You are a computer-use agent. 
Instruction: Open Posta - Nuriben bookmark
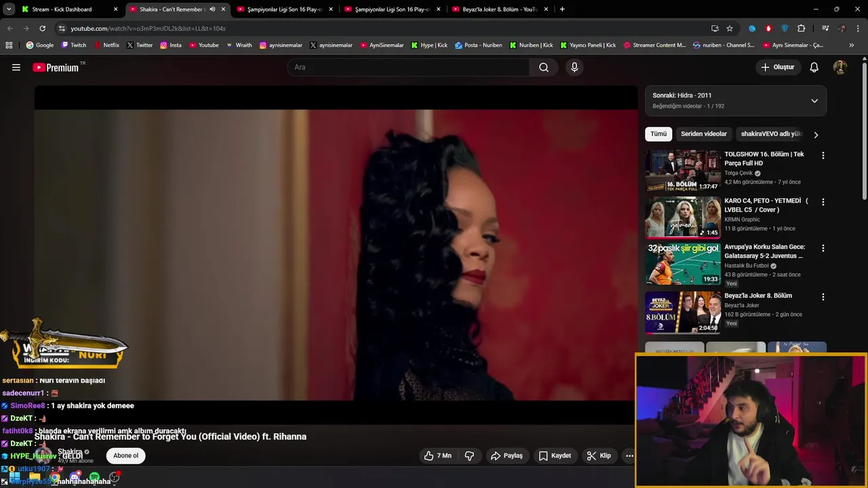pyautogui.click(x=478, y=45)
